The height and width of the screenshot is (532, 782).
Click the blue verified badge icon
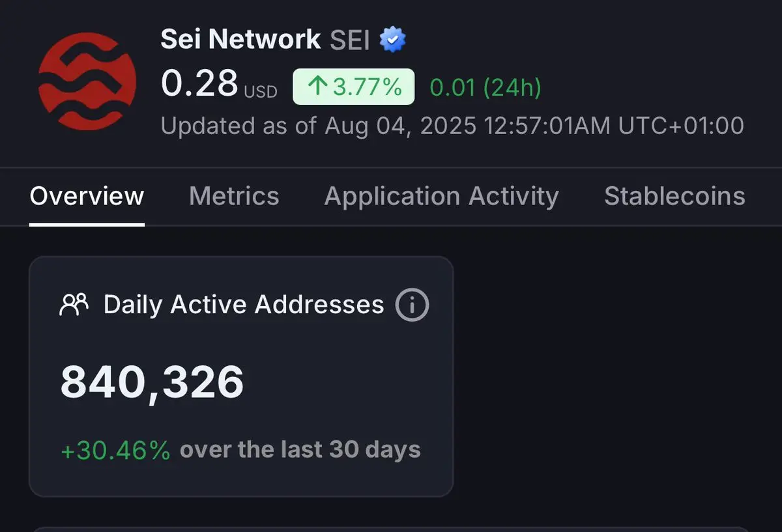pos(392,40)
